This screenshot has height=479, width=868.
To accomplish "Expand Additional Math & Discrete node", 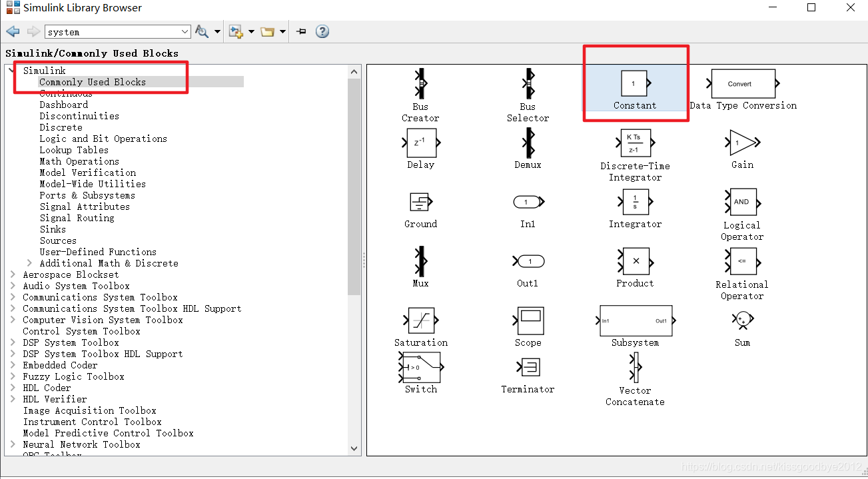I will [x=29, y=263].
